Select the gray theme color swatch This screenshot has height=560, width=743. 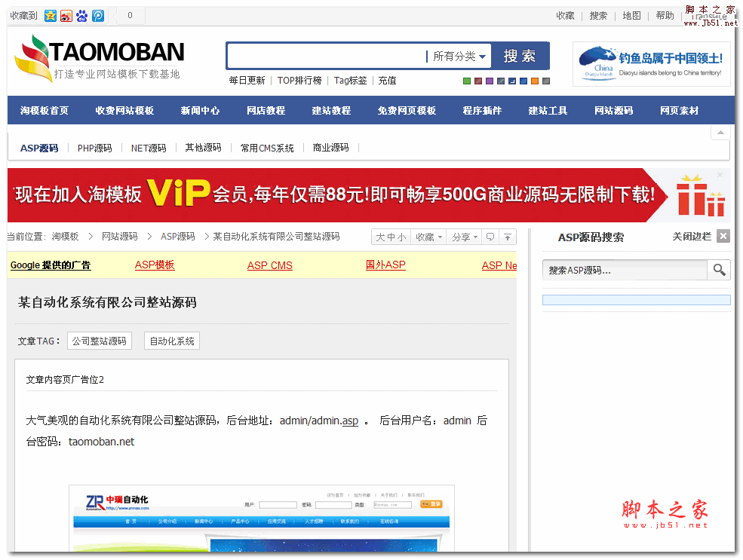[x=546, y=81]
